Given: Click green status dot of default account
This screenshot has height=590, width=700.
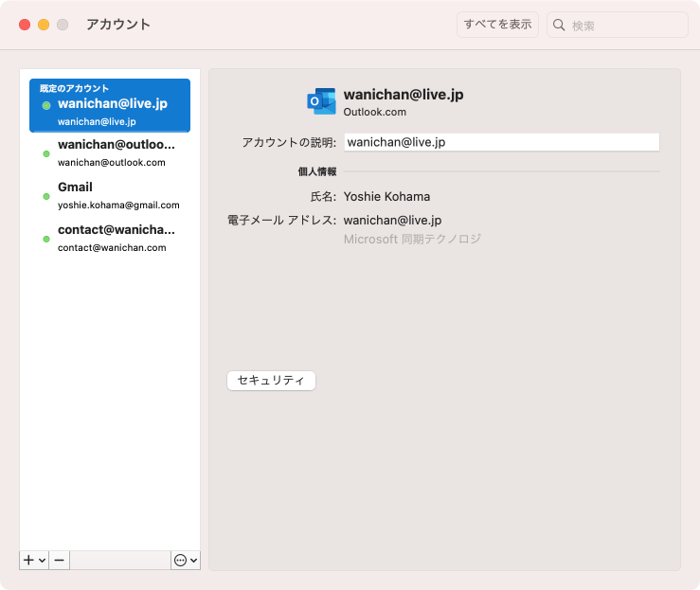Looking at the screenshot, I should click(x=46, y=106).
